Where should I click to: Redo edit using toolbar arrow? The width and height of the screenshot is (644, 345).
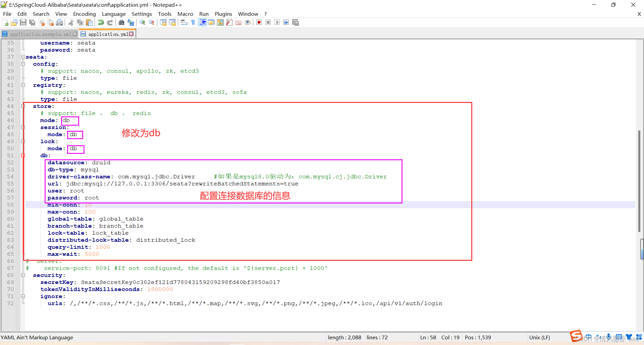pyautogui.click(x=110, y=22)
